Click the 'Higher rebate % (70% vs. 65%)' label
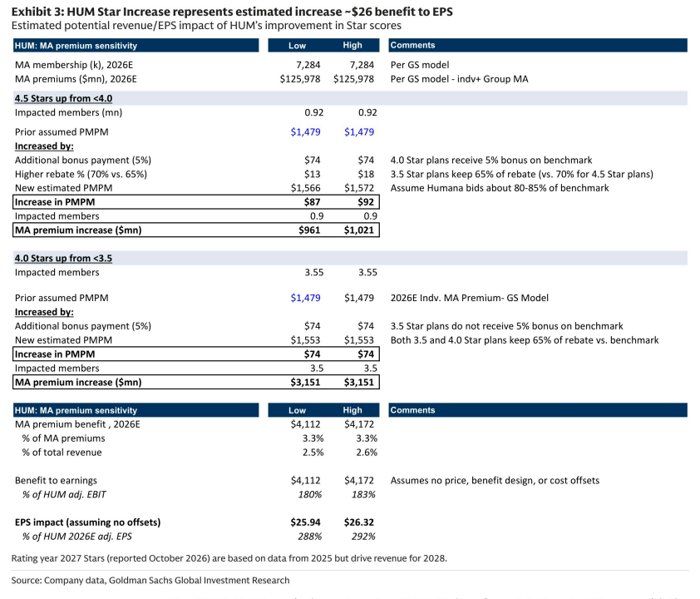 pyautogui.click(x=81, y=174)
